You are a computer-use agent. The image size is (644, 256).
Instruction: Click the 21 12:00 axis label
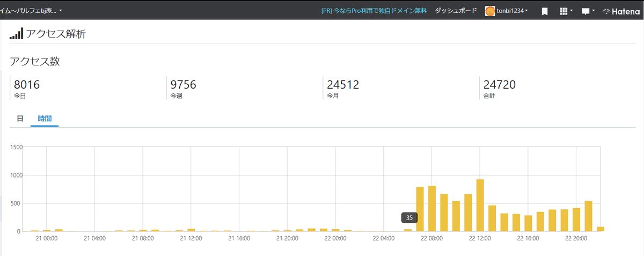click(191, 238)
